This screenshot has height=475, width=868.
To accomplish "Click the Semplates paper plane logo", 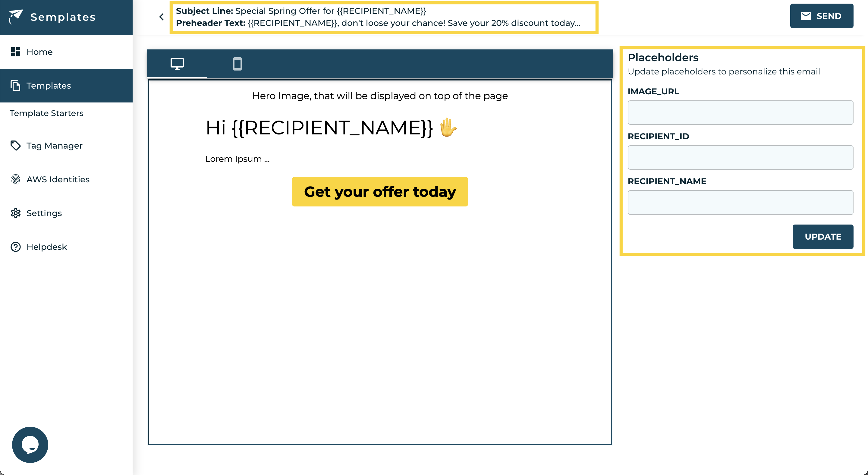I will pos(15,16).
